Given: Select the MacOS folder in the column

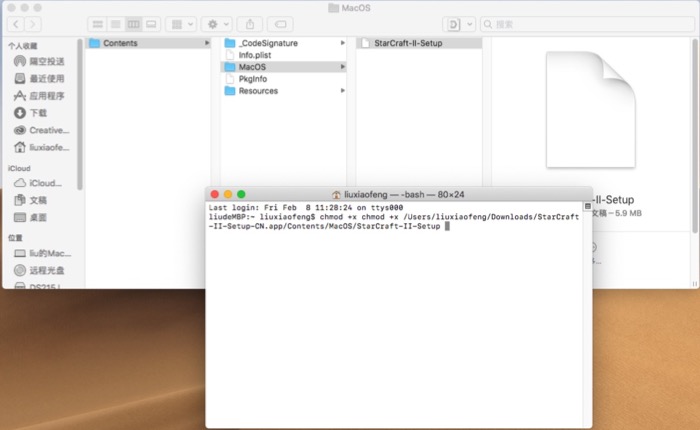Looking at the screenshot, I should 283,67.
